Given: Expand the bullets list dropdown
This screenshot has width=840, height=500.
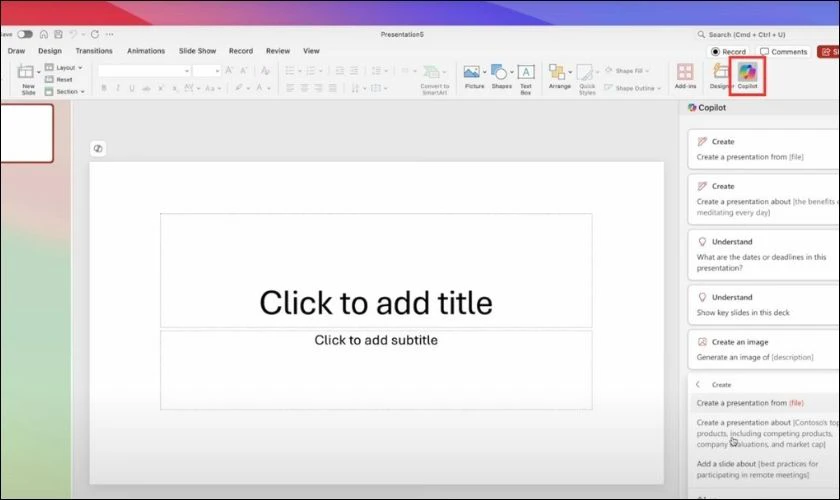Looking at the screenshot, I should [x=300, y=71].
